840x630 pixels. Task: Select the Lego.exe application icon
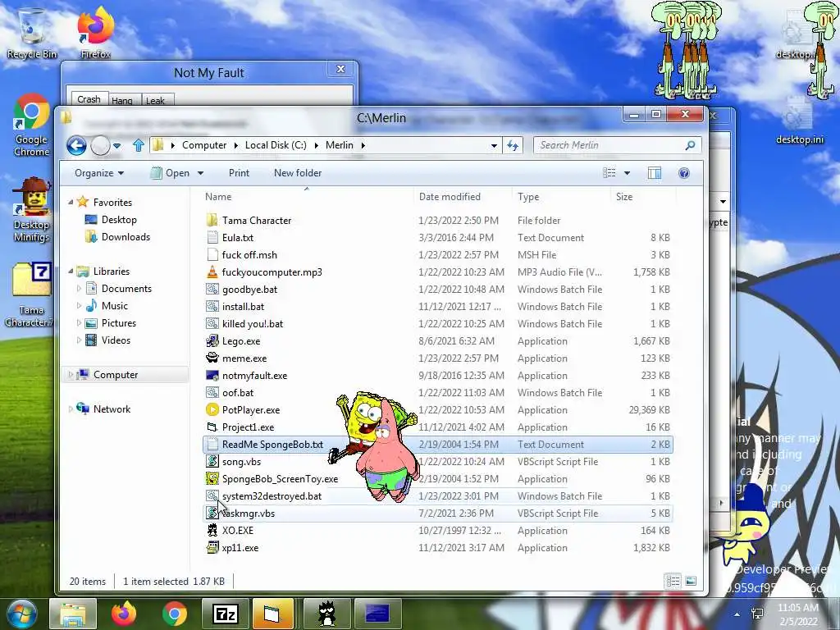coord(212,340)
